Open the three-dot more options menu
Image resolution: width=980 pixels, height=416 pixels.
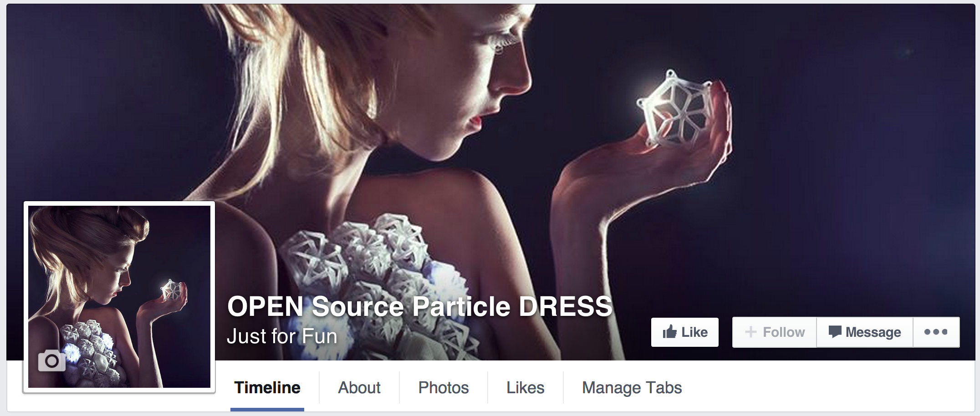936,332
